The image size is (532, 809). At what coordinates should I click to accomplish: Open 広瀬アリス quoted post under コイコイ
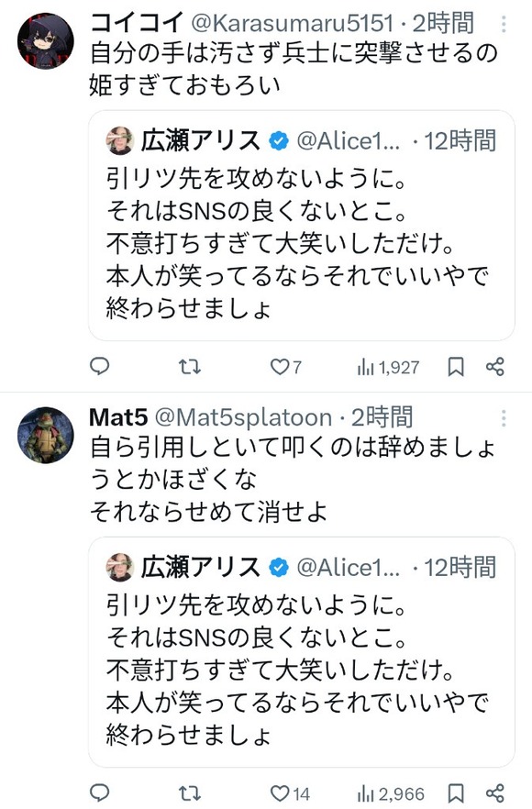click(x=302, y=226)
